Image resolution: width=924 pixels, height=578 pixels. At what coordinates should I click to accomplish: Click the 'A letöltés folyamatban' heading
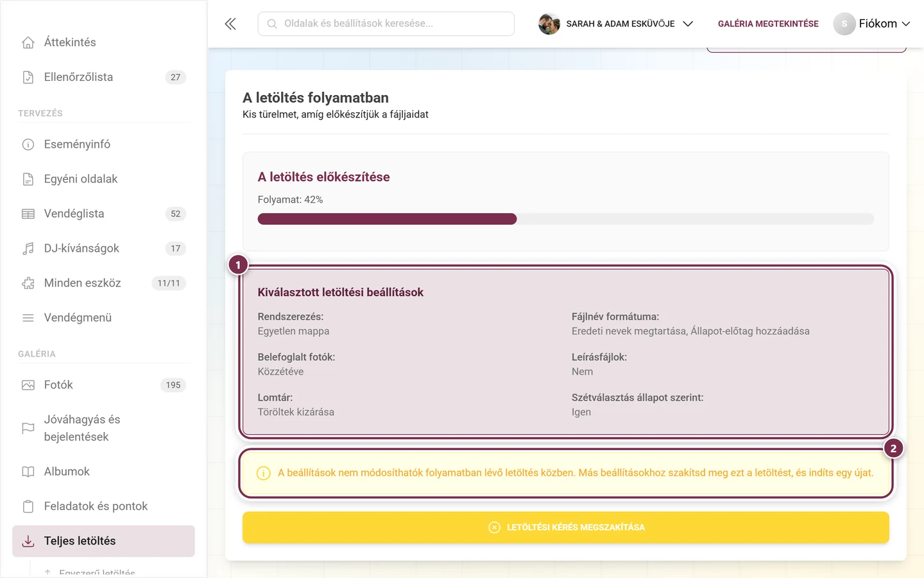click(316, 98)
